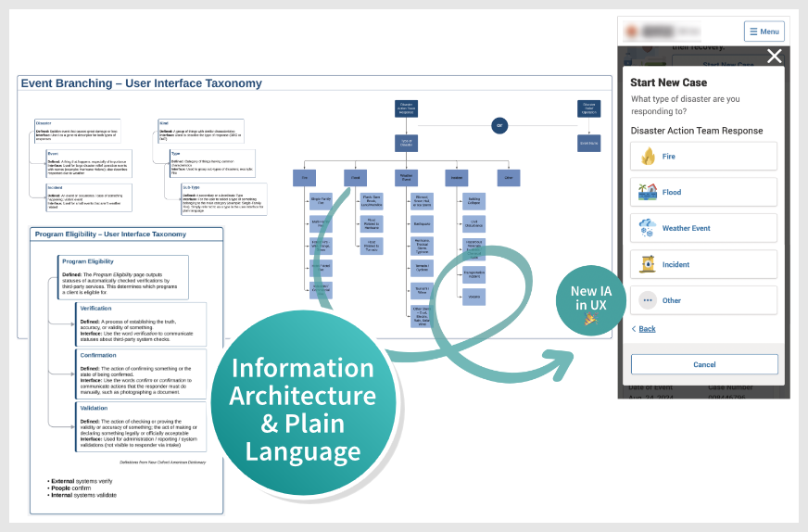
Task: Click the 'Incident' node in the flowchart
Action: [457, 178]
